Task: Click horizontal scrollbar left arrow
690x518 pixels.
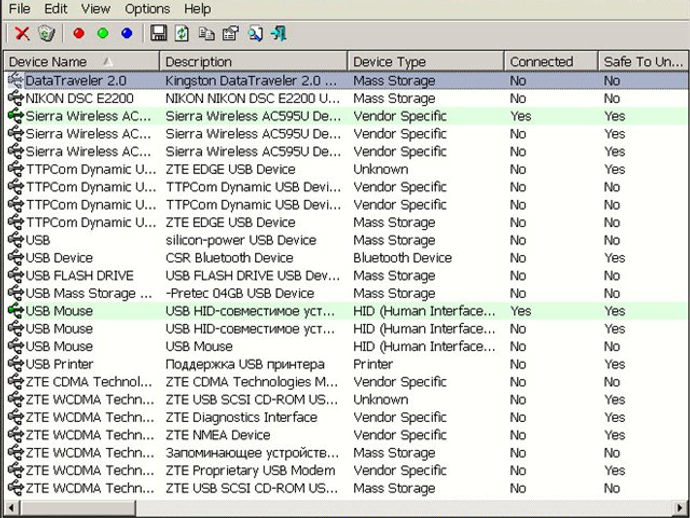Action: (x=11, y=508)
